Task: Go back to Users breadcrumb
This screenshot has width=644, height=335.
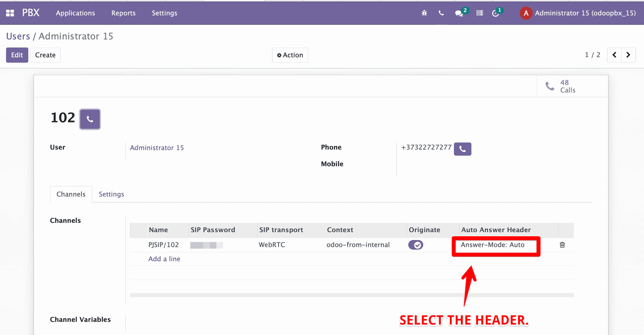Action: (18, 36)
